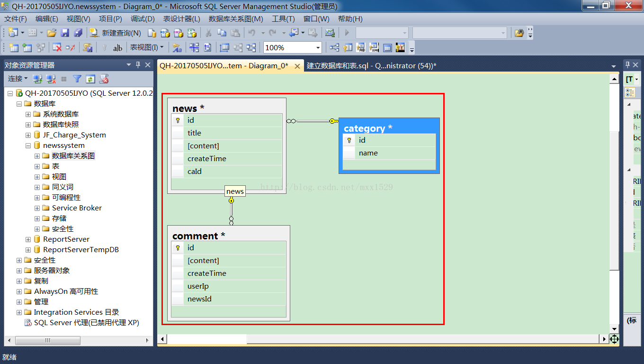Click Delete Tables from Database red X icon

[57, 47]
